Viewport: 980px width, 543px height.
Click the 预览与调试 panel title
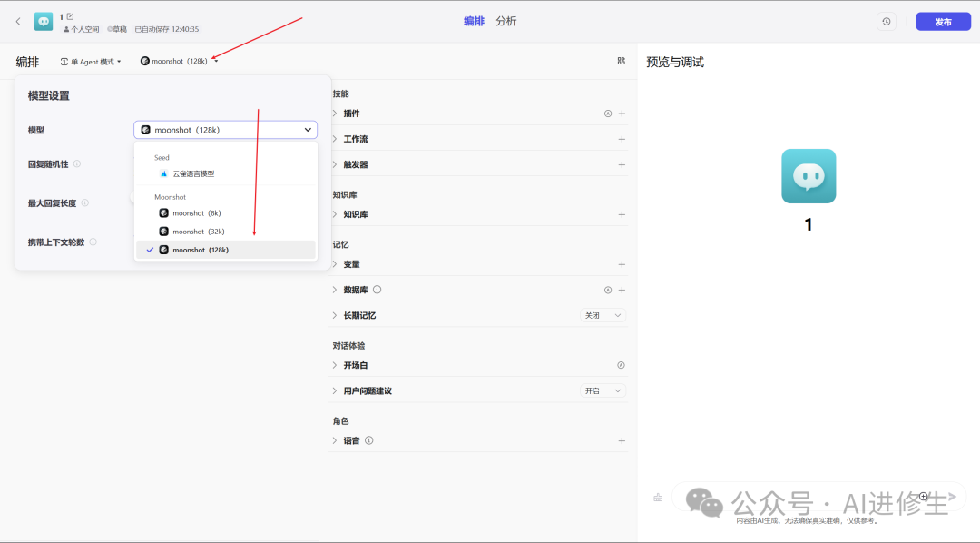pos(675,62)
